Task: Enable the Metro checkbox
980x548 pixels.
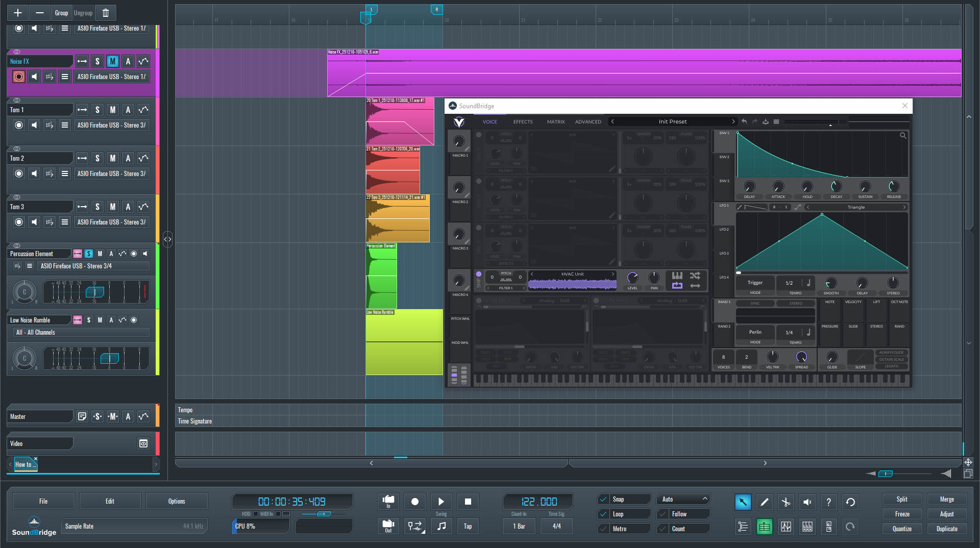Action: [x=603, y=529]
